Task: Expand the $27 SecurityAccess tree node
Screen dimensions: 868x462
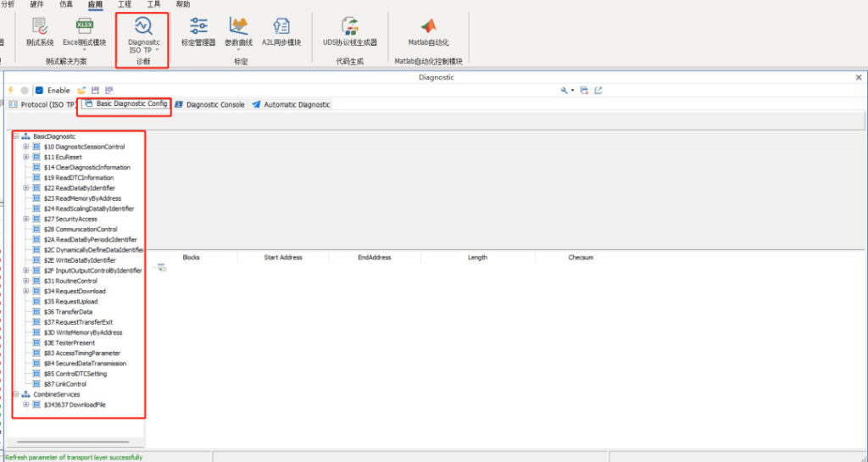Action: pyautogui.click(x=26, y=219)
